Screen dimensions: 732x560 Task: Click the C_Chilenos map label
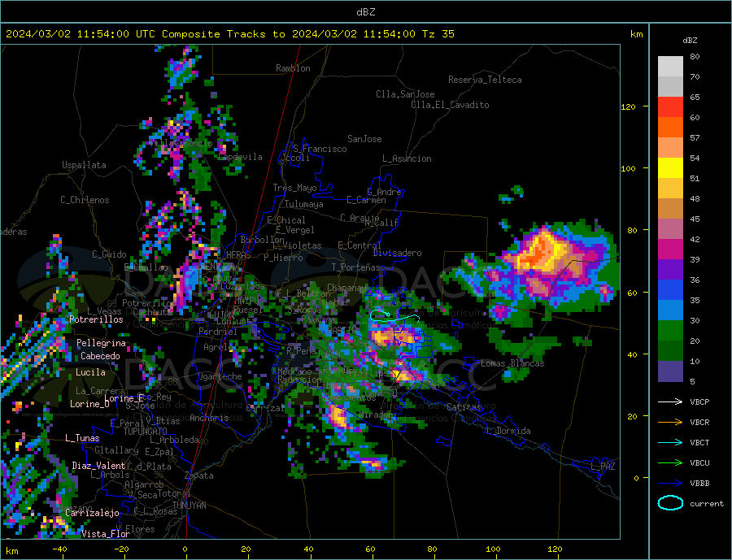85,200
